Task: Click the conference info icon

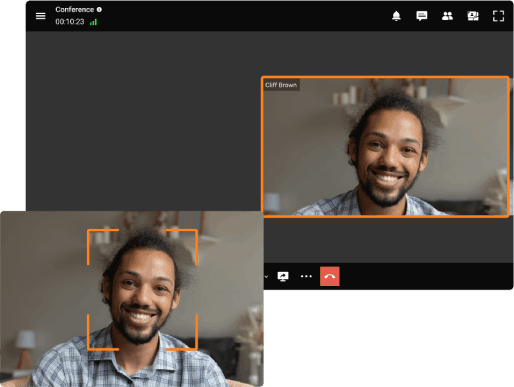Action: [x=99, y=10]
